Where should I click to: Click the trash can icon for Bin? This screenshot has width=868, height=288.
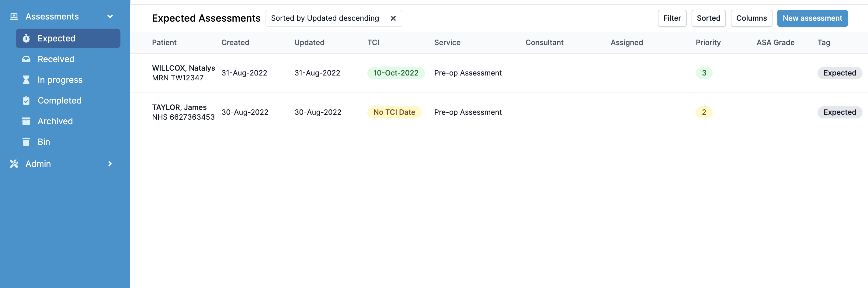point(26,142)
